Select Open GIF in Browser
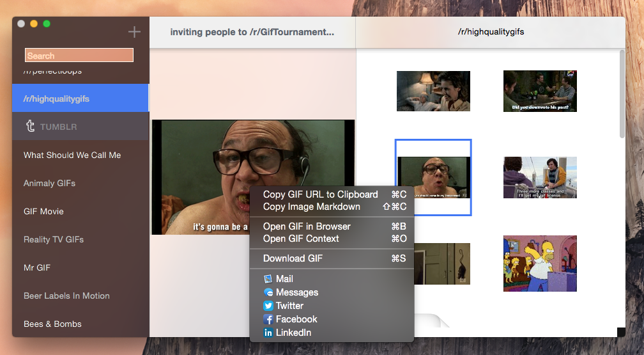Screen dimensions: 644x355 pyautogui.click(x=332, y=226)
